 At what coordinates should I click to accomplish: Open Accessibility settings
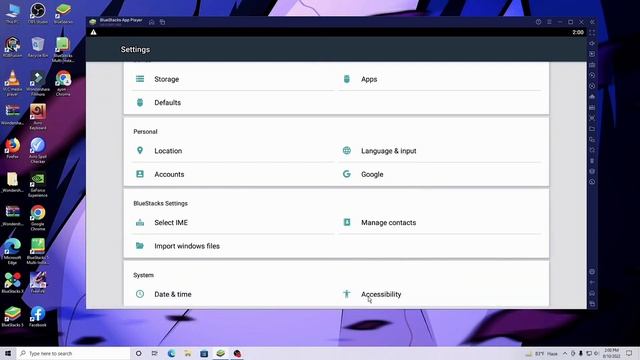440,294
